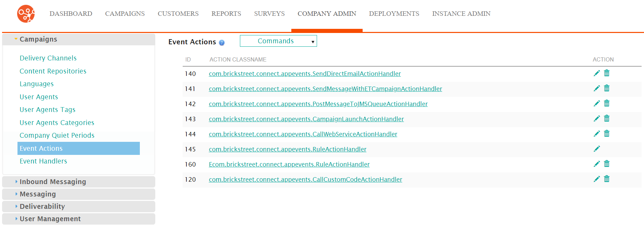Edit action 120 CallCustomCode pencil icon
Viewport: 644px width, 227px height.
point(597,179)
